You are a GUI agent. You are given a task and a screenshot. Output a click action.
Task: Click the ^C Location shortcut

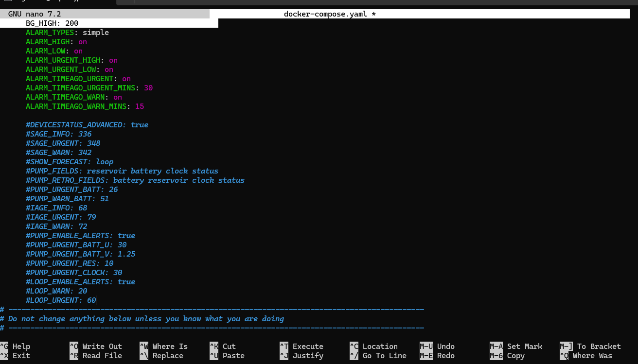(x=373, y=347)
